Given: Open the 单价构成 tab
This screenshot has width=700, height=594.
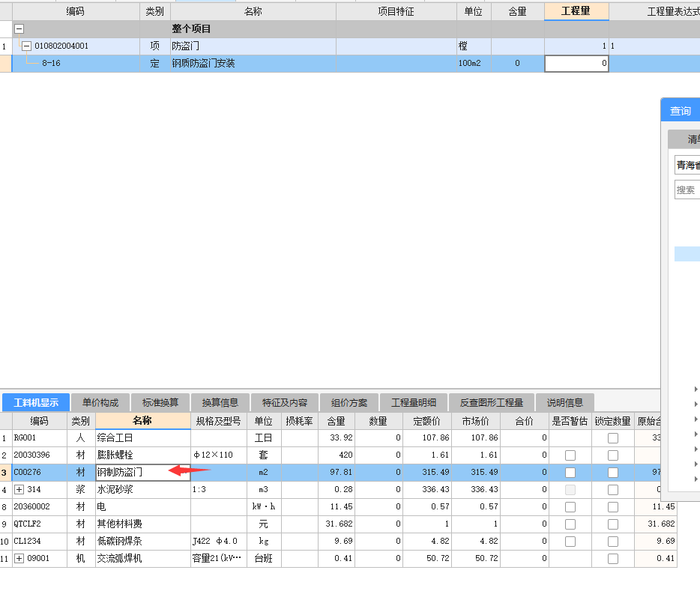Looking at the screenshot, I should tap(100, 402).
